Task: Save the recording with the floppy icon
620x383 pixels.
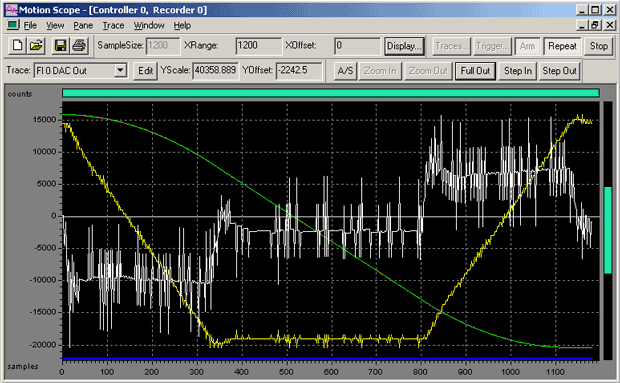Action: coord(60,46)
